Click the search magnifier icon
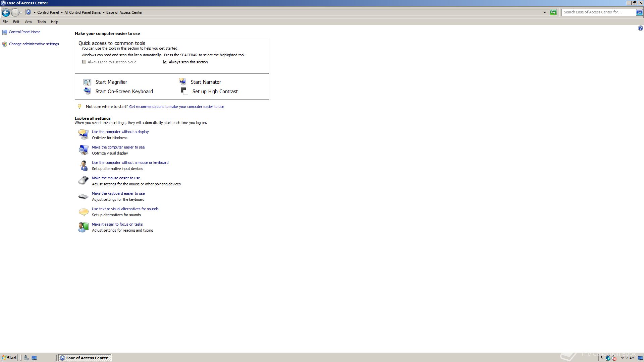644x362 pixels. (639, 12)
